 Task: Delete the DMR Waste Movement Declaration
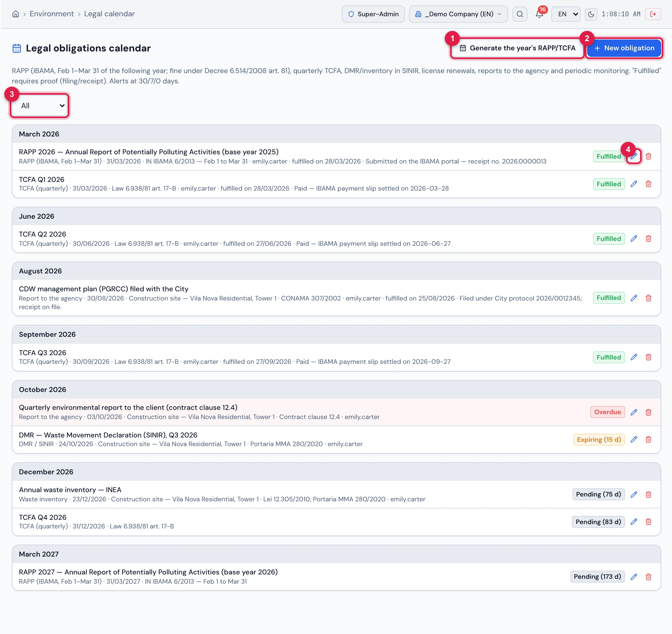[x=648, y=439]
